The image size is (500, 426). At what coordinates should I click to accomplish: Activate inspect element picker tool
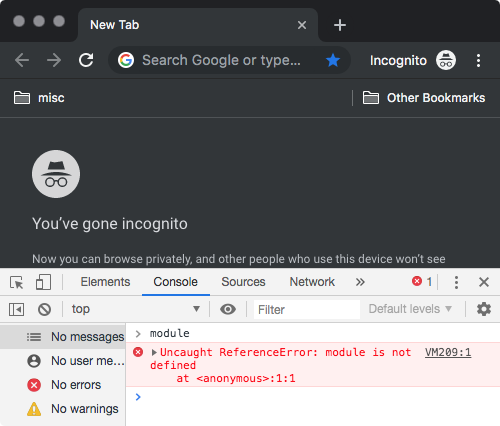tap(16, 282)
